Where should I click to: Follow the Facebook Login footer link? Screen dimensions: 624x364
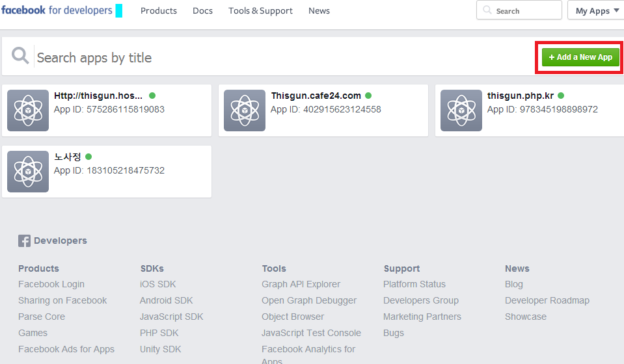click(x=51, y=284)
